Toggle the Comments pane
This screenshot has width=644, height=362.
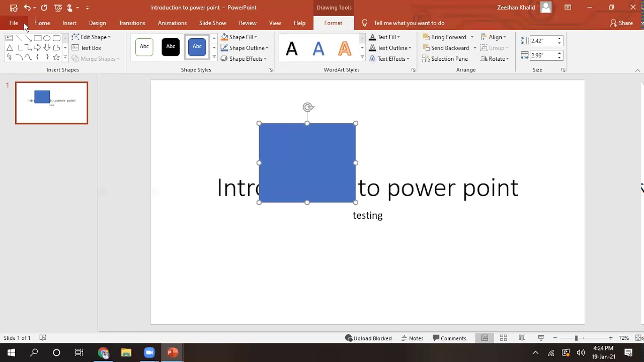coord(449,338)
